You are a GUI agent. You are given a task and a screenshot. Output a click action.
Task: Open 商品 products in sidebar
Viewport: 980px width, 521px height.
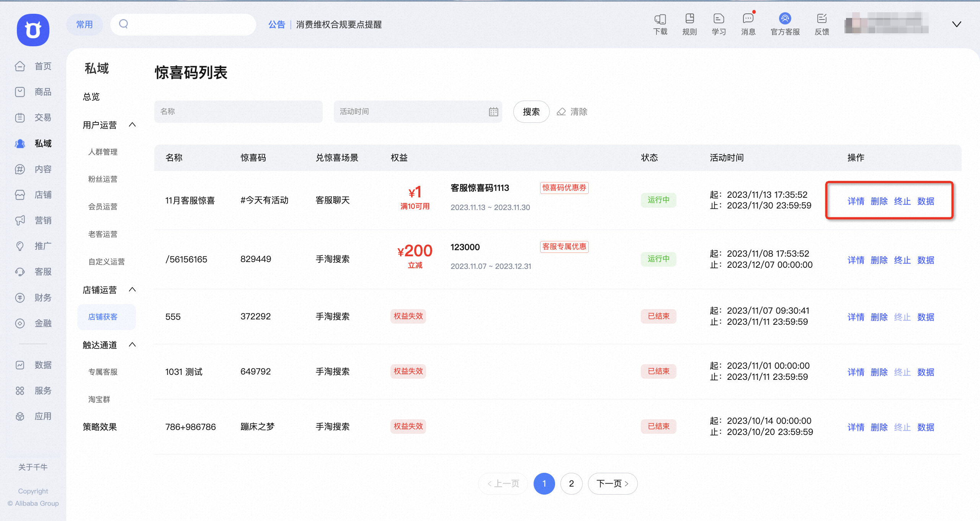point(33,92)
